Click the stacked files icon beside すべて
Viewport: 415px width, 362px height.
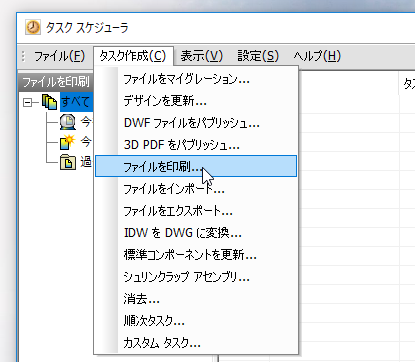click(49, 102)
